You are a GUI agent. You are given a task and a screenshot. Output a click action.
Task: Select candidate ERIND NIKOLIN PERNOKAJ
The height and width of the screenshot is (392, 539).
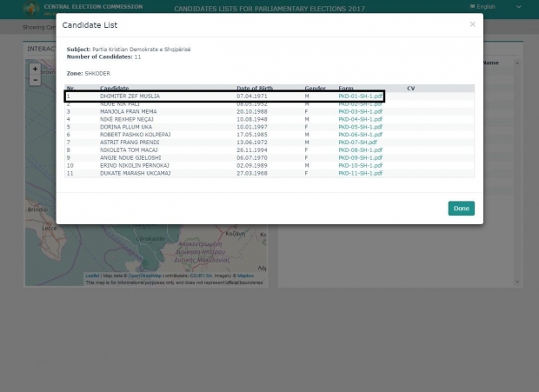point(135,166)
